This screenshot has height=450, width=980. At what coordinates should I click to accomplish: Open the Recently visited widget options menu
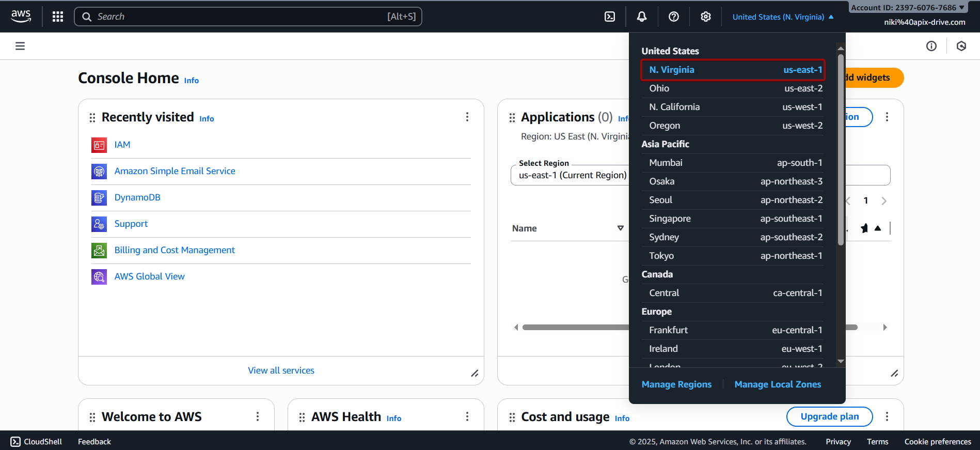(467, 117)
